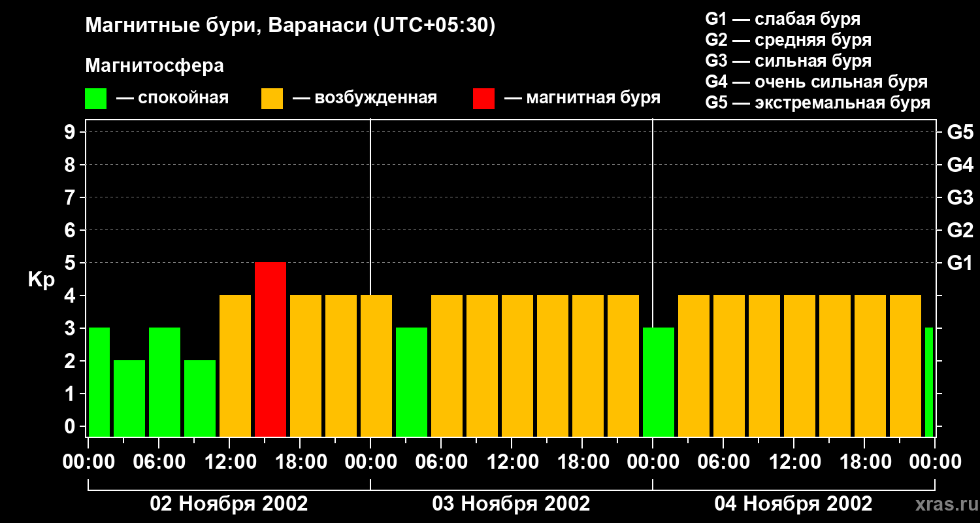Click the G5 label on the right axis
The height and width of the screenshot is (523, 980).
point(960,132)
